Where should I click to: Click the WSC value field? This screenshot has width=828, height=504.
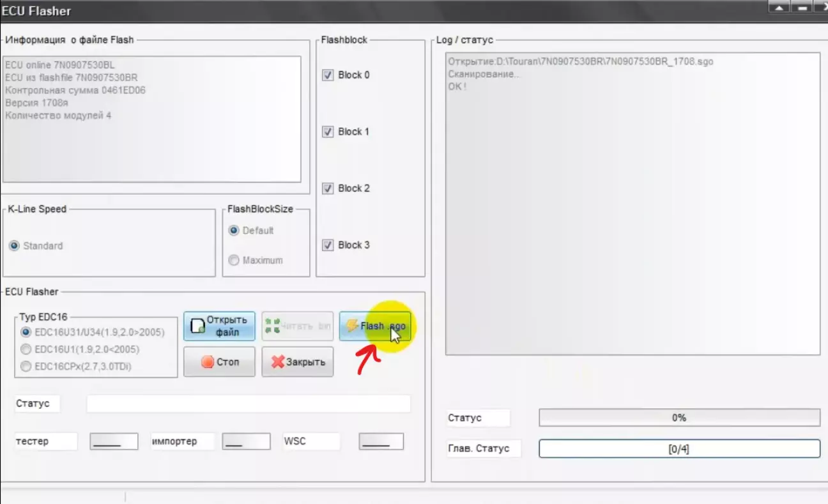[x=381, y=441]
